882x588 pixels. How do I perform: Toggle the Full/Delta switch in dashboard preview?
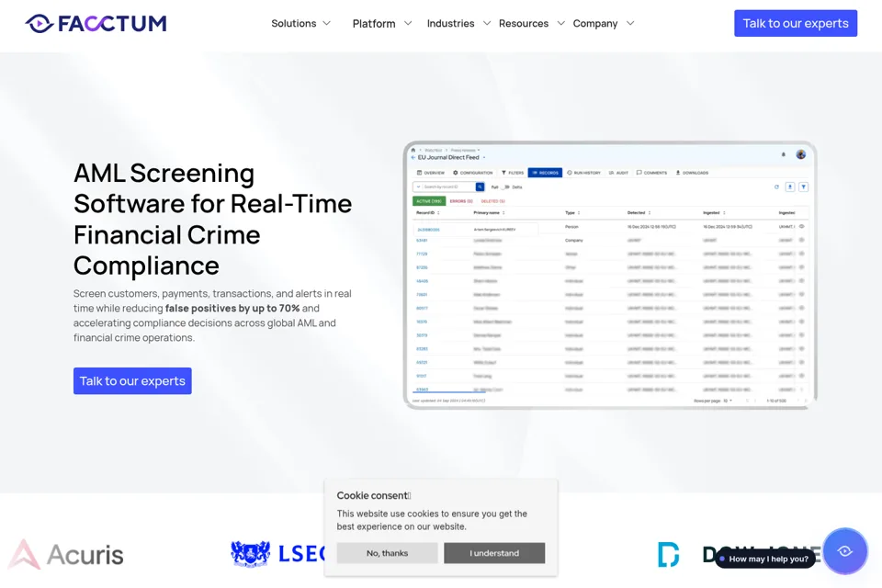pos(505,187)
